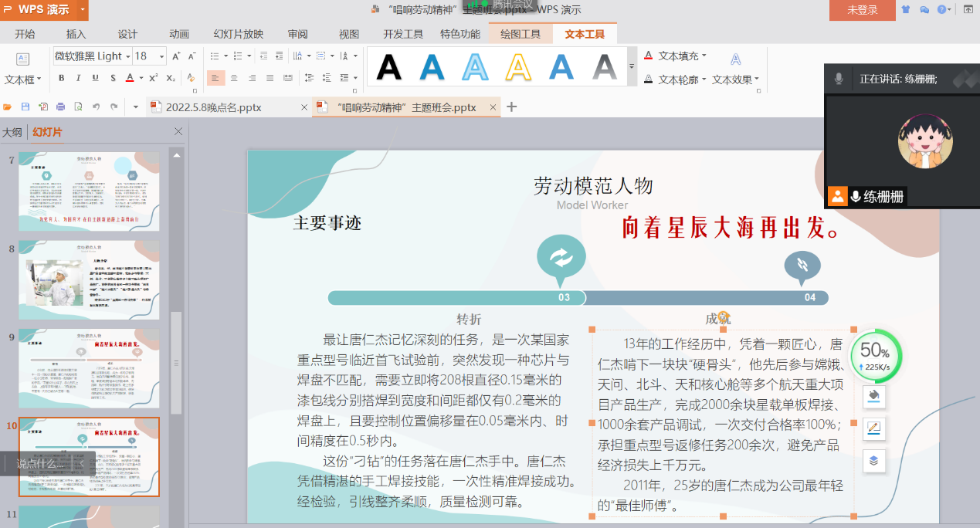
Task: Open the 文本填充 dropdown
Action: pyautogui.click(x=704, y=56)
